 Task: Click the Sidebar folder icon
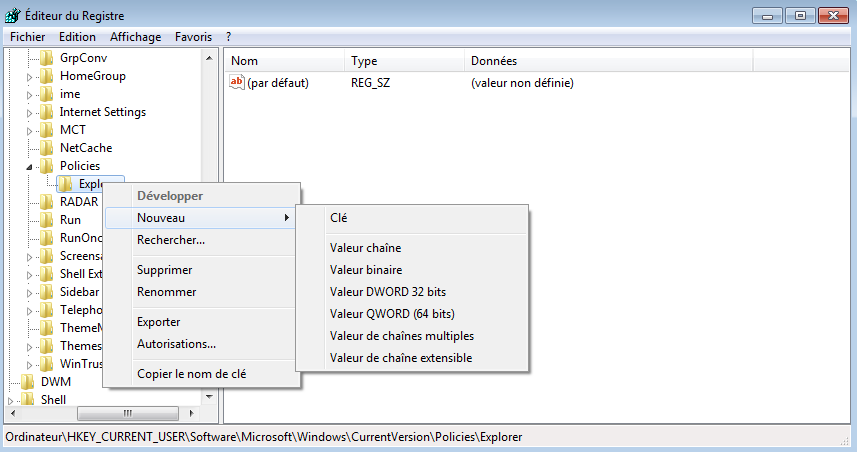click(47, 292)
